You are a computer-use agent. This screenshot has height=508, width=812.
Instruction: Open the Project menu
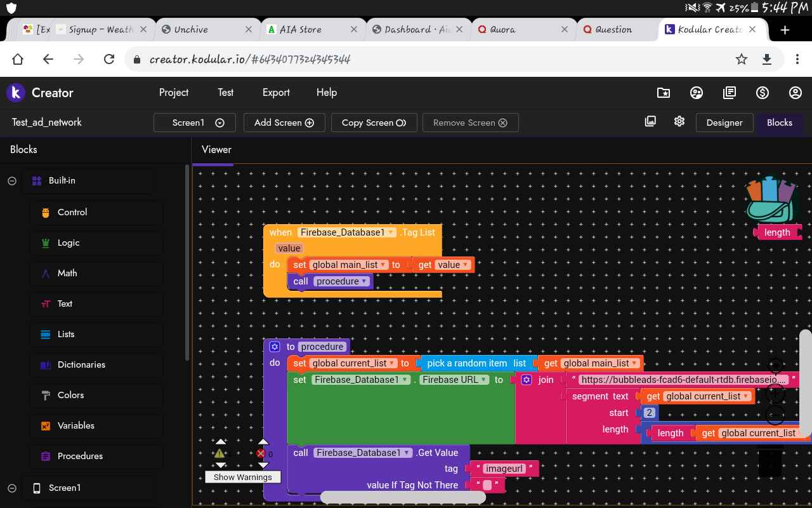pyautogui.click(x=174, y=93)
